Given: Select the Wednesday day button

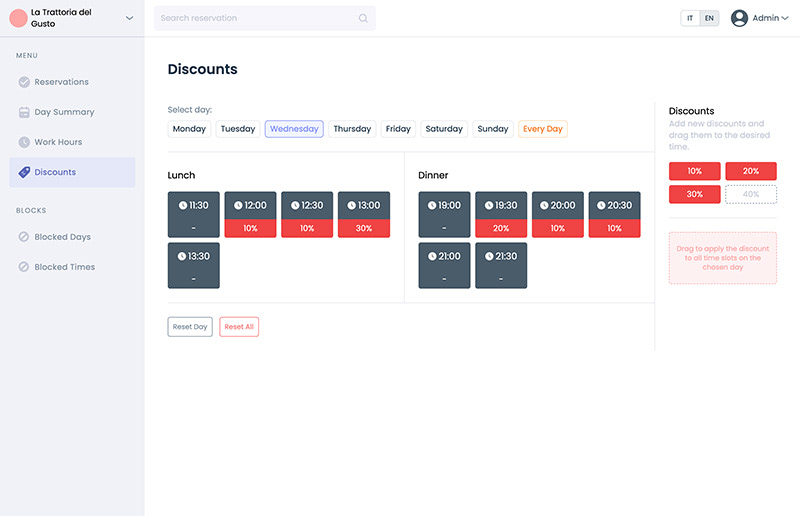Looking at the screenshot, I should pyautogui.click(x=294, y=129).
